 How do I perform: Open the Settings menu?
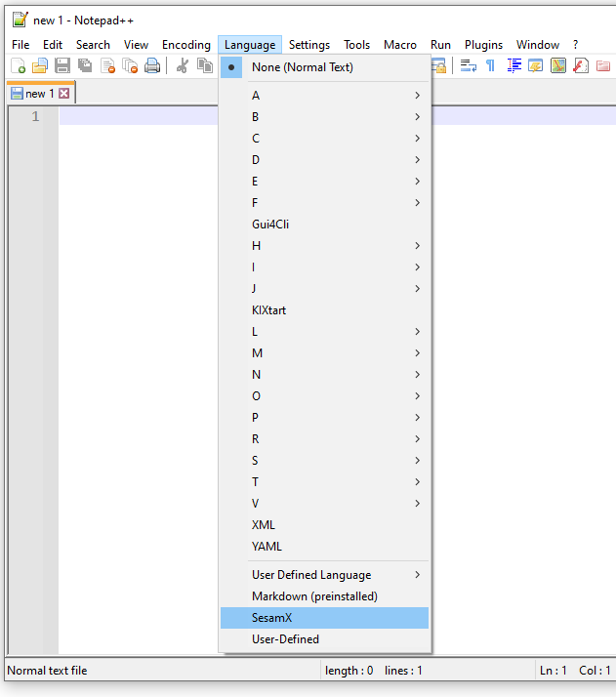click(309, 45)
